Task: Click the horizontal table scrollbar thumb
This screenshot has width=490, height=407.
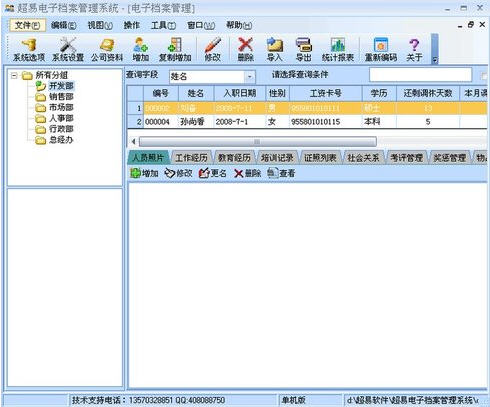Action: tap(257, 142)
